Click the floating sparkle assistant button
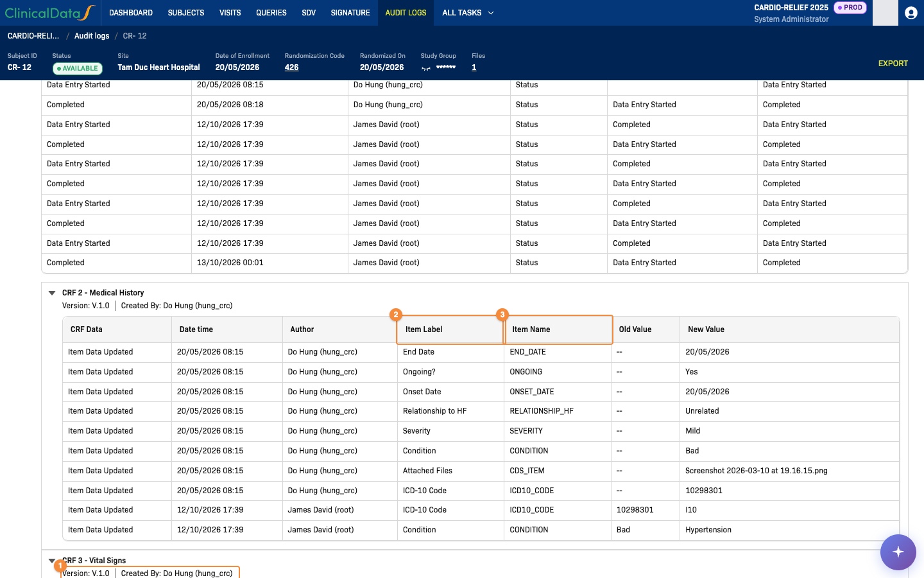This screenshot has height=578, width=924. click(898, 552)
